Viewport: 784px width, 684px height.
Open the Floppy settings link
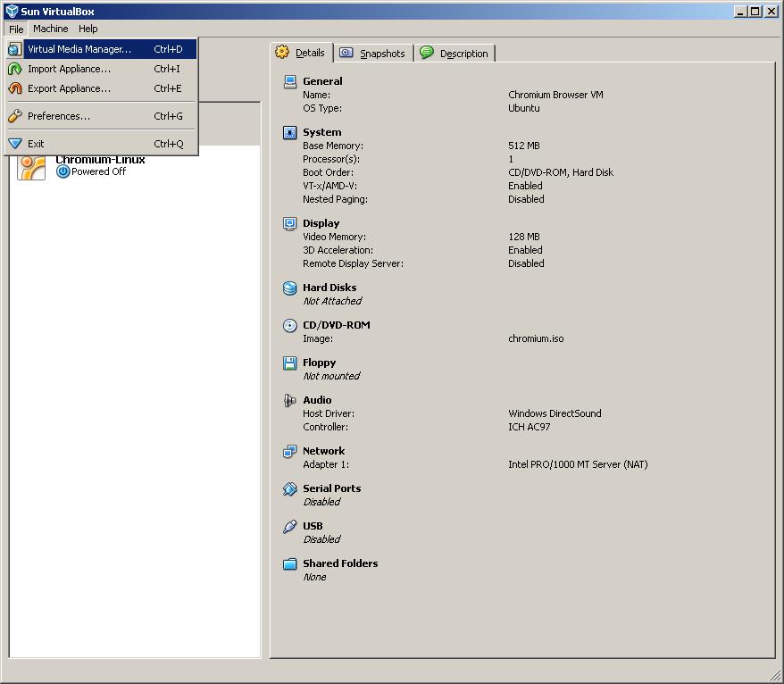(319, 363)
